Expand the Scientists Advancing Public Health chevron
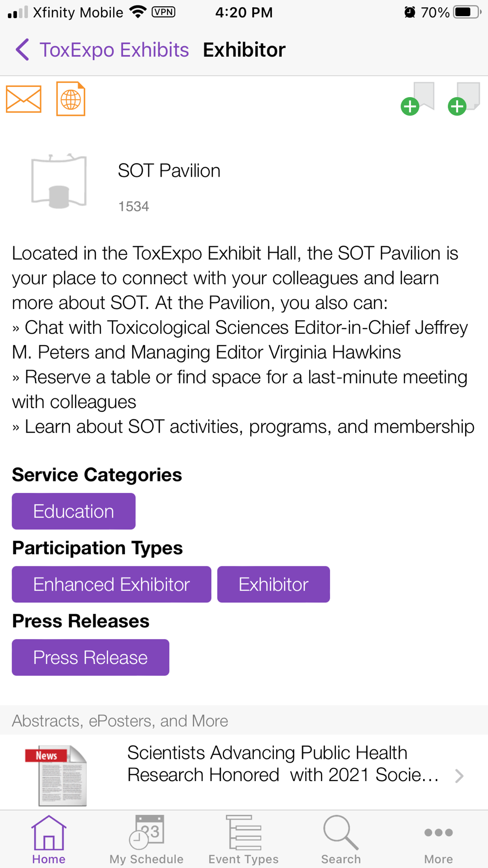488x868 pixels. (459, 776)
